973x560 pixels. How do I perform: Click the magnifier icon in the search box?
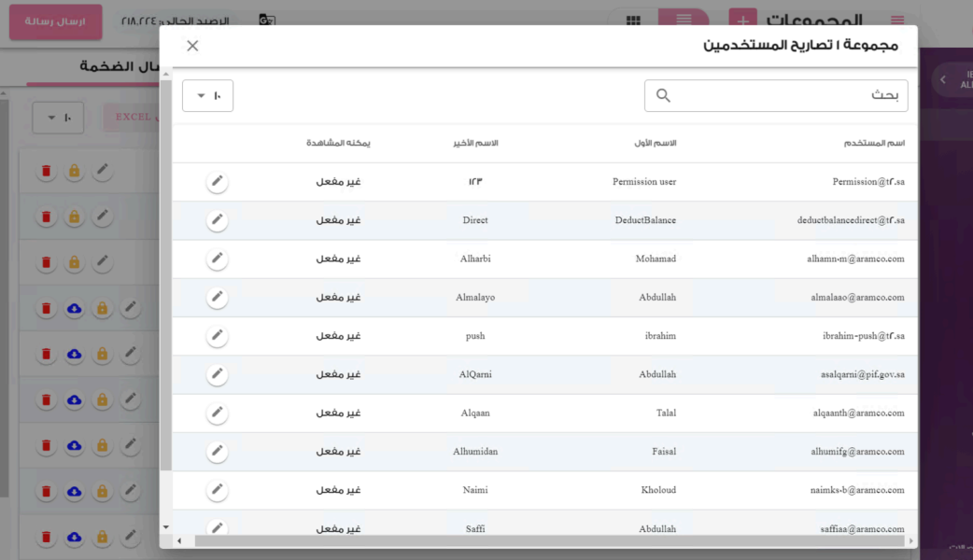click(x=663, y=95)
